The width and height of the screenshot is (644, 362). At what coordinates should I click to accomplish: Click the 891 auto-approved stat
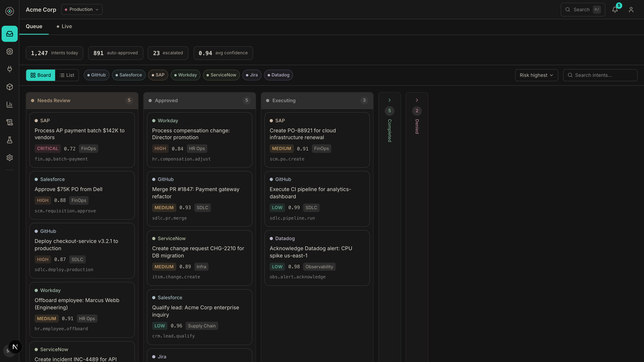(116, 53)
